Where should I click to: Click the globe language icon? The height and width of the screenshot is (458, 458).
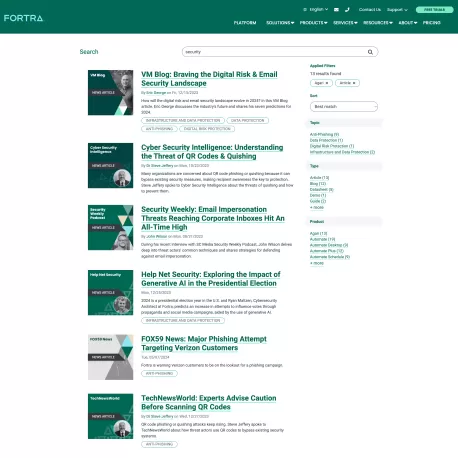click(305, 10)
